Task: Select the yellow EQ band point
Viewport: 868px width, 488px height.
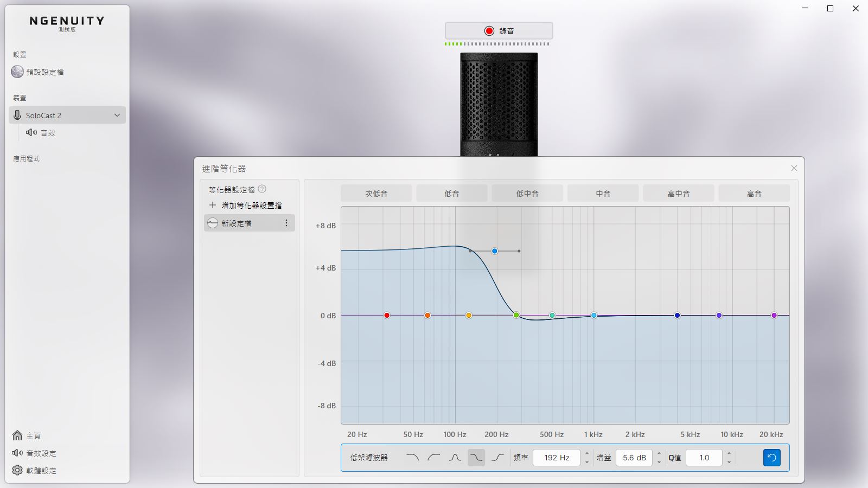Action: (469, 315)
